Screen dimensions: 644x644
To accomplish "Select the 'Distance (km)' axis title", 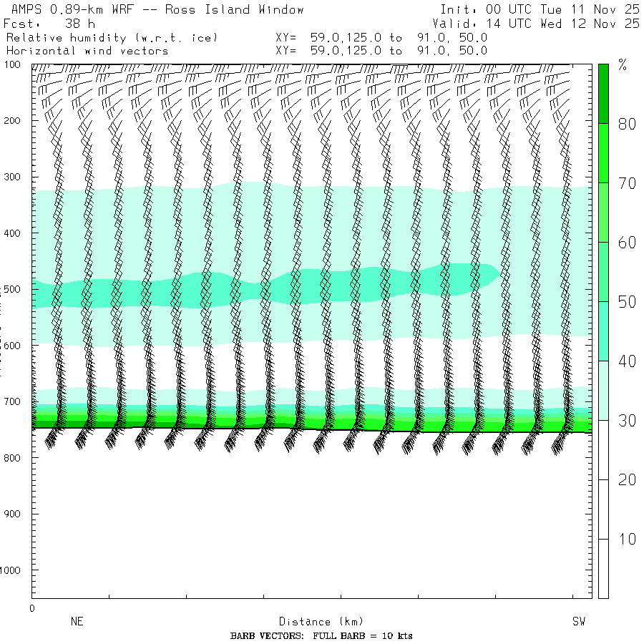I will 321,622.
